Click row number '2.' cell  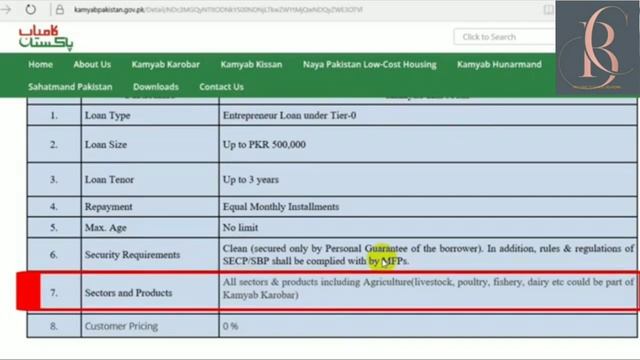pyautogui.click(x=54, y=144)
